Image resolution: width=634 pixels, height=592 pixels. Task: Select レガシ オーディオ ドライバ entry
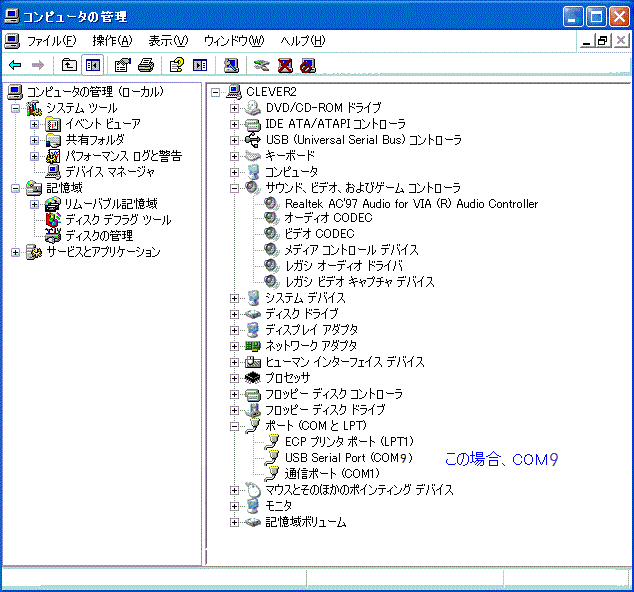pos(344,266)
